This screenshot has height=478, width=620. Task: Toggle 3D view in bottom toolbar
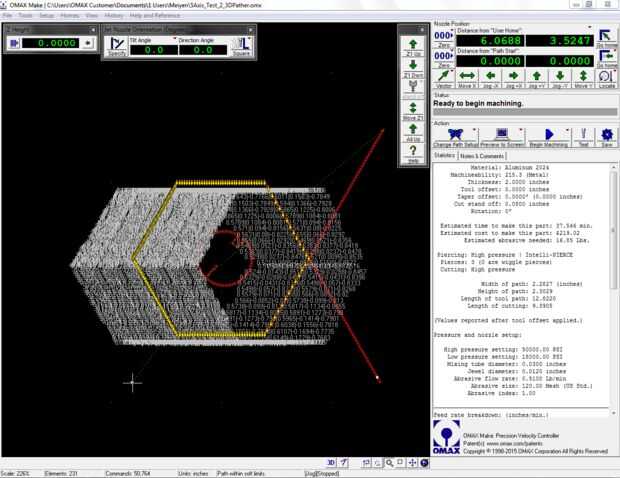tap(331, 462)
